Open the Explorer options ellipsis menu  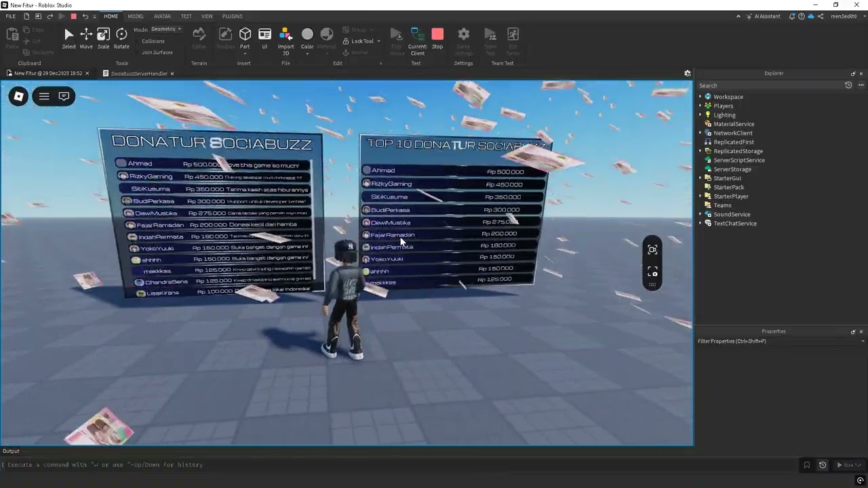pos(861,85)
